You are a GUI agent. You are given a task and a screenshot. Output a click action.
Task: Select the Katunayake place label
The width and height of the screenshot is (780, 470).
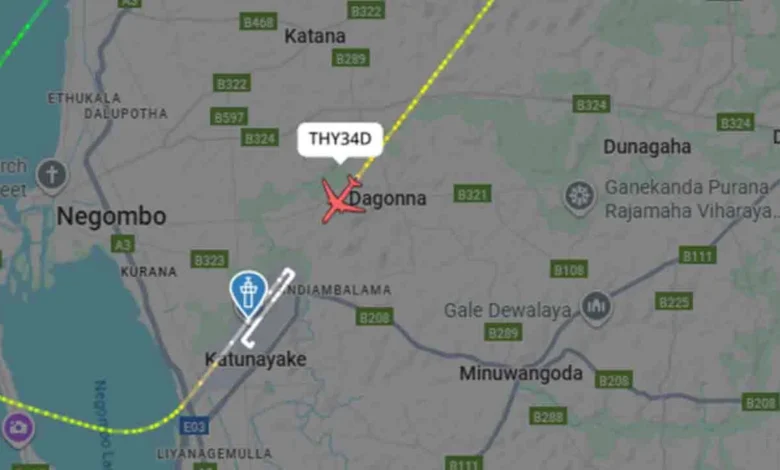coord(256,359)
